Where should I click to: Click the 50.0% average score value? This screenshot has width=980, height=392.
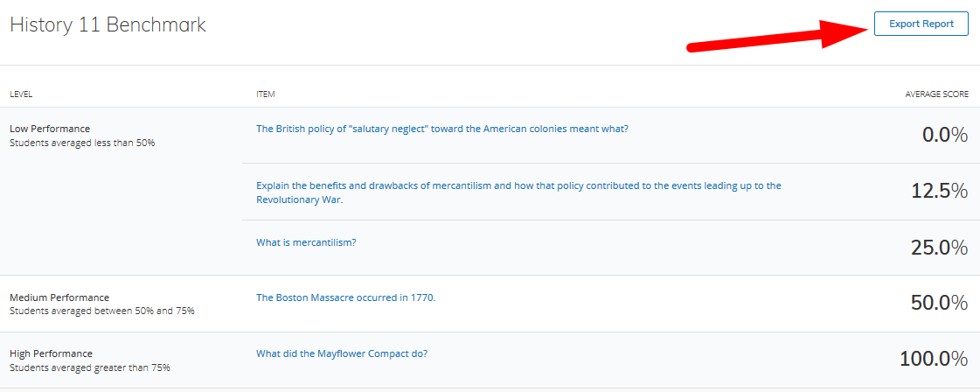pyautogui.click(x=939, y=304)
